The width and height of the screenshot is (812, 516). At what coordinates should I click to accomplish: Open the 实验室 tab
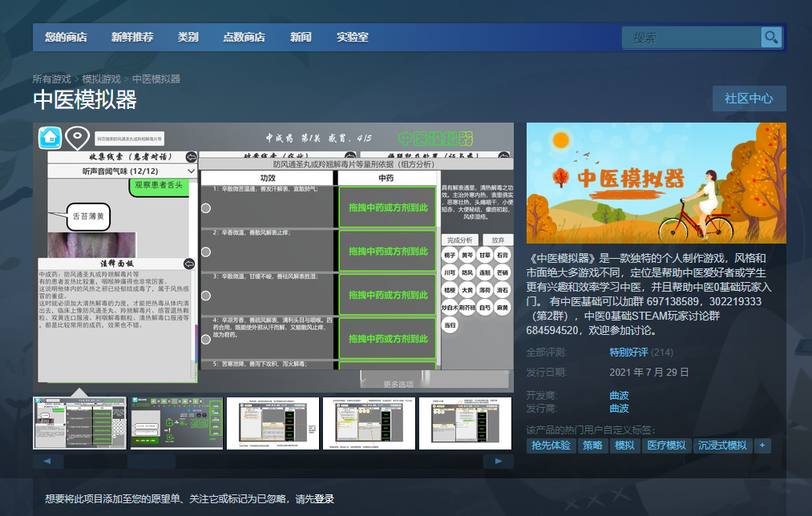[x=353, y=38]
